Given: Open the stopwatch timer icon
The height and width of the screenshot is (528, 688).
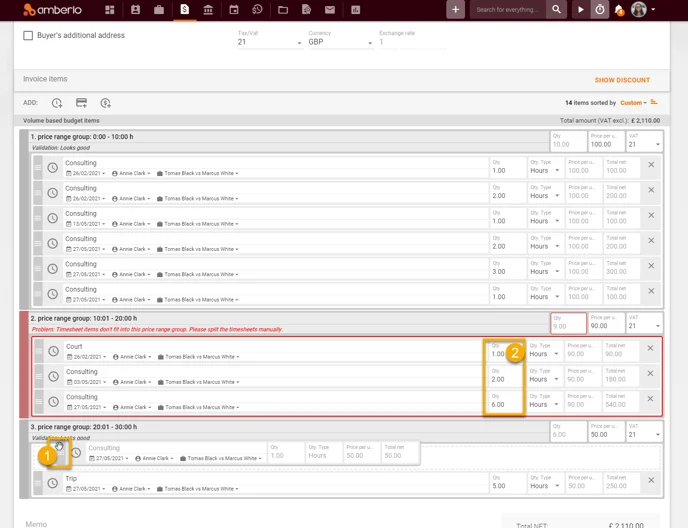Looking at the screenshot, I should [600, 10].
